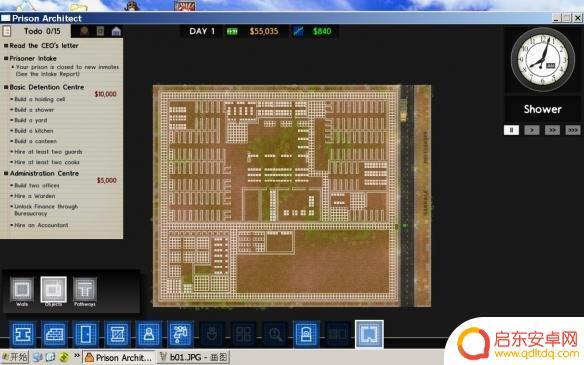Image resolution: width=584 pixels, height=365 pixels.
Task: Open the Foundation I-beam build tool
Action: pos(23,334)
